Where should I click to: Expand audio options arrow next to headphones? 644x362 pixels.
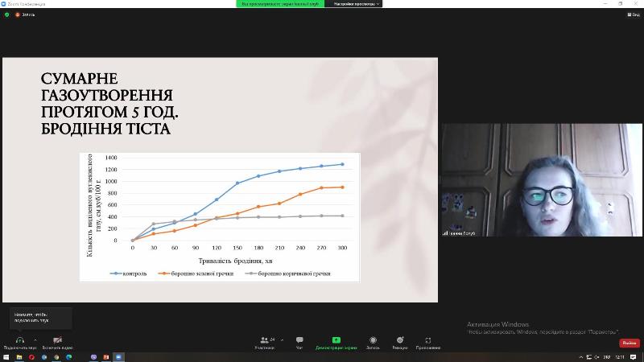(x=35, y=340)
